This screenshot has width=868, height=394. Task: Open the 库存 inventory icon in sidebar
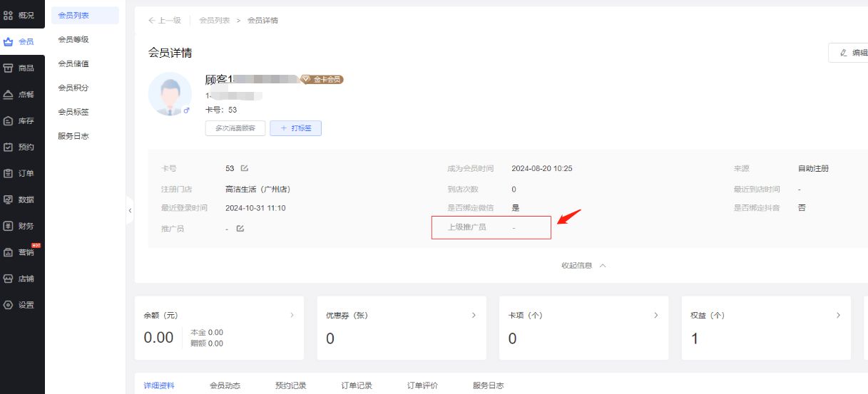pos(9,121)
